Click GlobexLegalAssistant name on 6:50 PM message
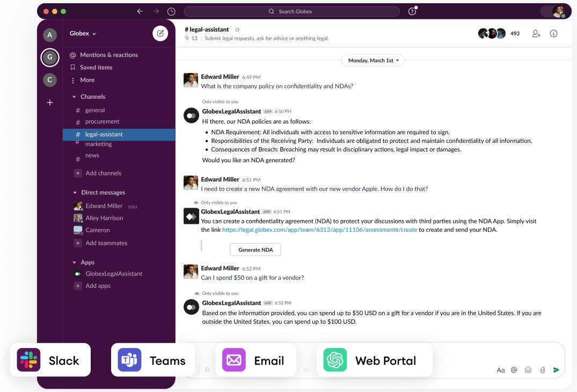The width and height of the screenshot is (577, 392). click(231, 111)
